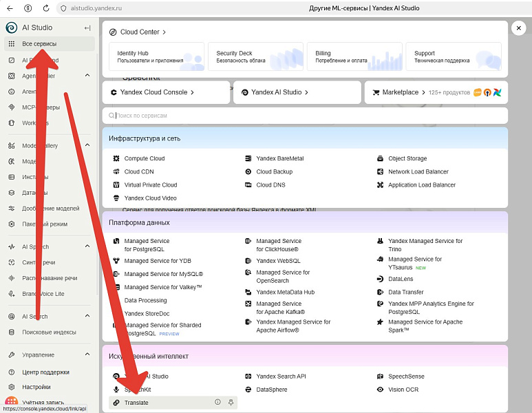The height and width of the screenshot is (413, 532).
Task: Click the Yandex WebSQL icon
Action: (x=248, y=261)
